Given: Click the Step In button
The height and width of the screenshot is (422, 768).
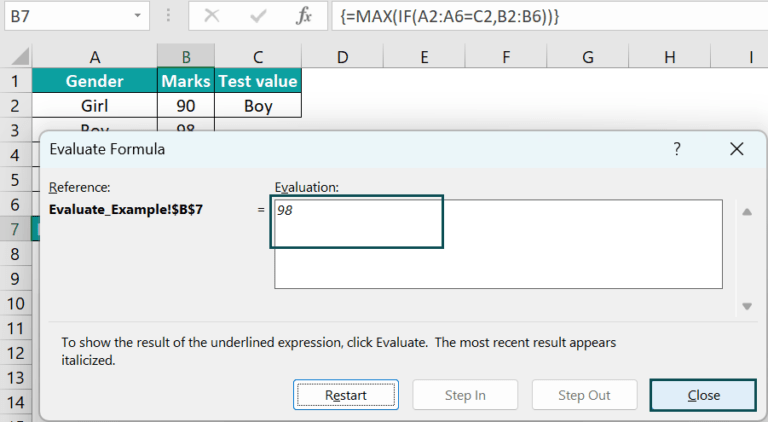Looking at the screenshot, I should 465,395.
